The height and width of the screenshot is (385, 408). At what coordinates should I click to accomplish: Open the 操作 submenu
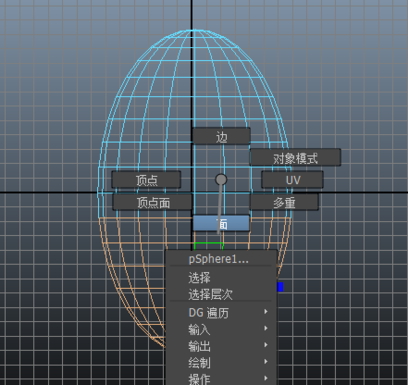tap(221, 378)
